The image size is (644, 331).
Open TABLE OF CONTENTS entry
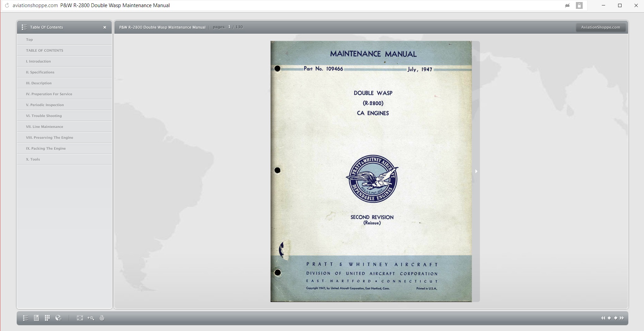64,50
